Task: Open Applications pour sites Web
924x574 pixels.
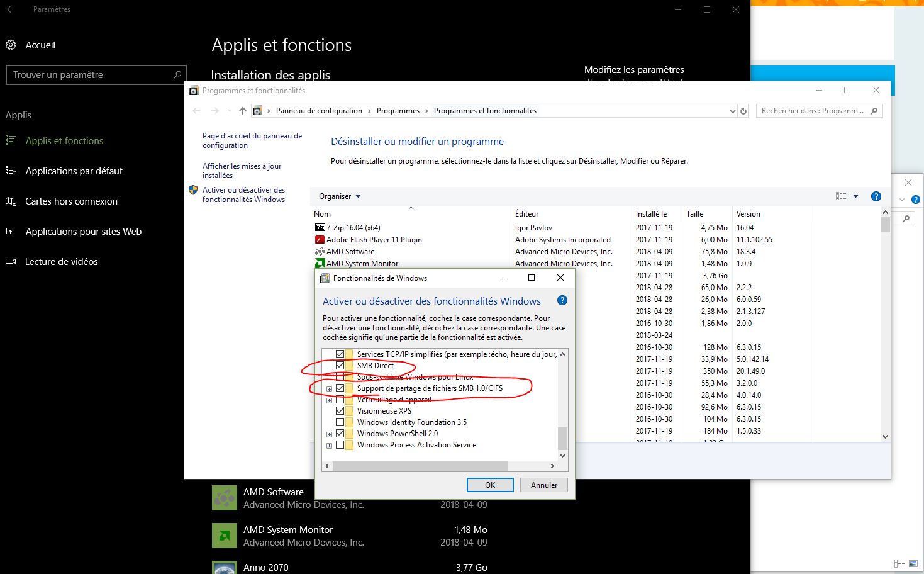Action: pos(83,232)
